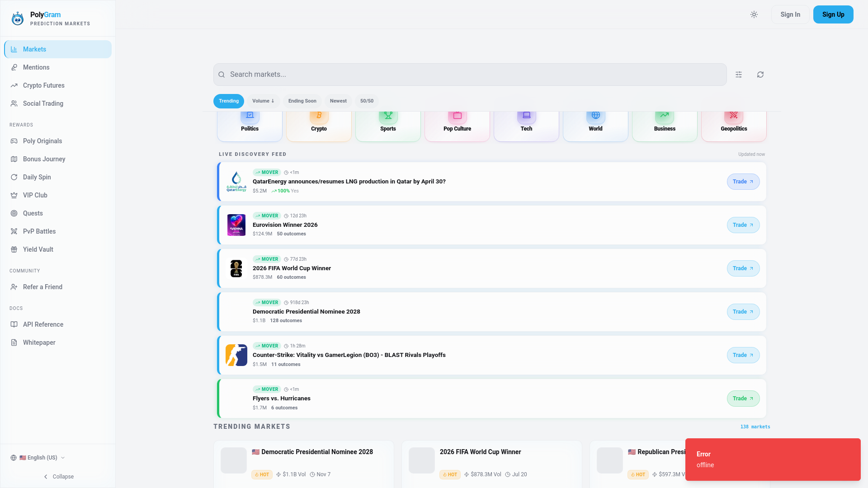Expand the English (US) language dropdown
This screenshot has width=868, height=488.
point(38,458)
